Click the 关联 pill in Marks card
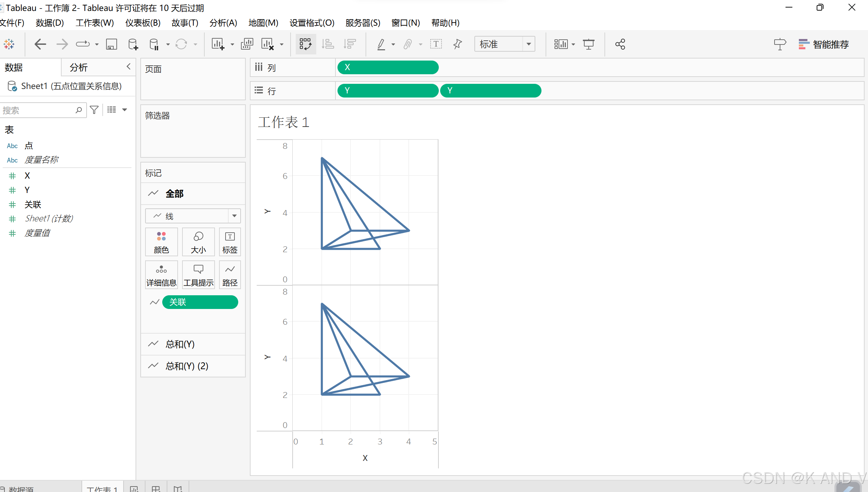 click(200, 302)
